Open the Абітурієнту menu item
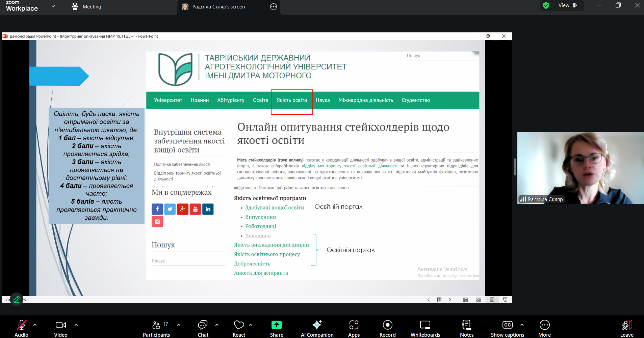This screenshot has height=338, width=644. (231, 100)
